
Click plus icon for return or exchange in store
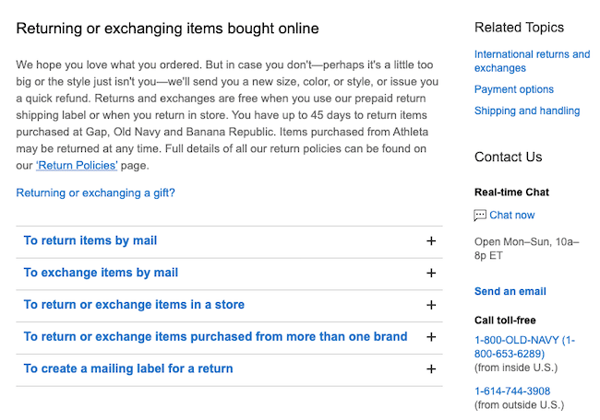[x=431, y=305]
